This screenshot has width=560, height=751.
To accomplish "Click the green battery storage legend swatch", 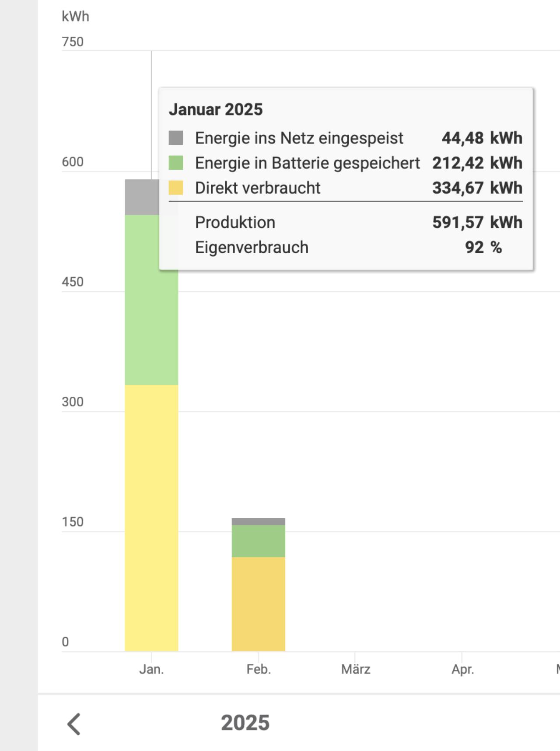I will (176, 163).
